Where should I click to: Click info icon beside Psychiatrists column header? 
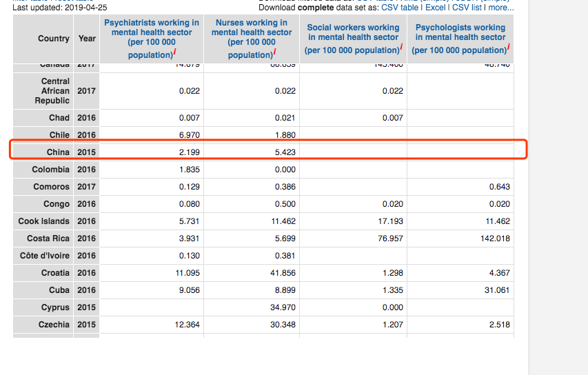pyautogui.click(x=175, y=52)
